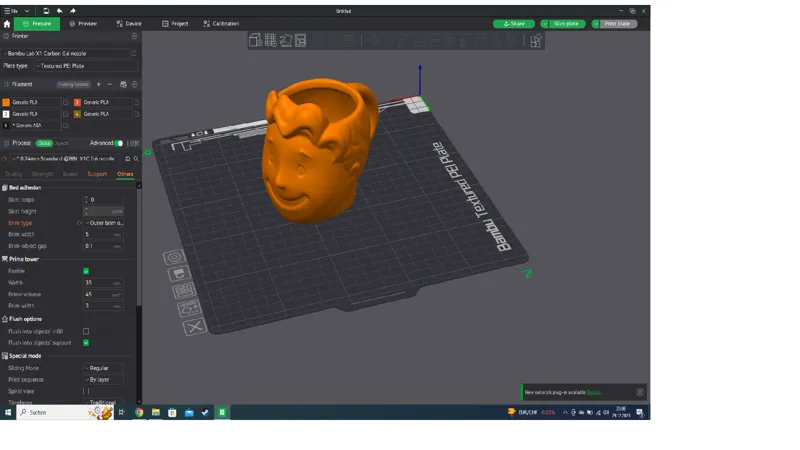Image resolution: width=800 pixels, height=450 pixels.
Task: Select the Support settings tab
Action: click(x=97, y=174)
